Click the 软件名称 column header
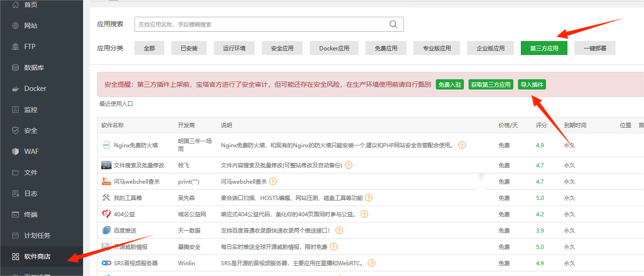Image resolution: width=644 pixels, height=276 pixels. [112, 125]
